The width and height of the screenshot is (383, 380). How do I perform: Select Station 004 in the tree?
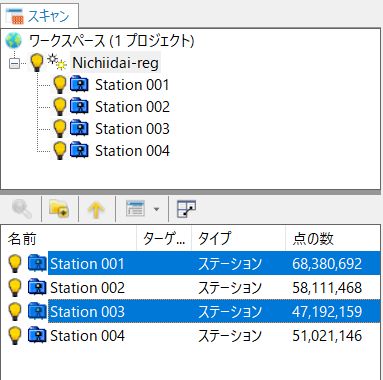pos(132,151)
